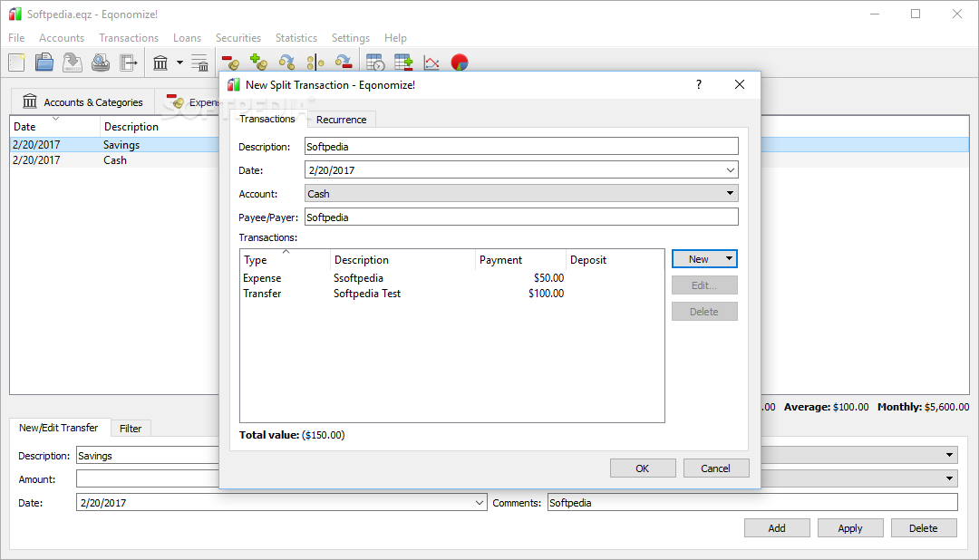Open the Accounts menu

point(62,38)
